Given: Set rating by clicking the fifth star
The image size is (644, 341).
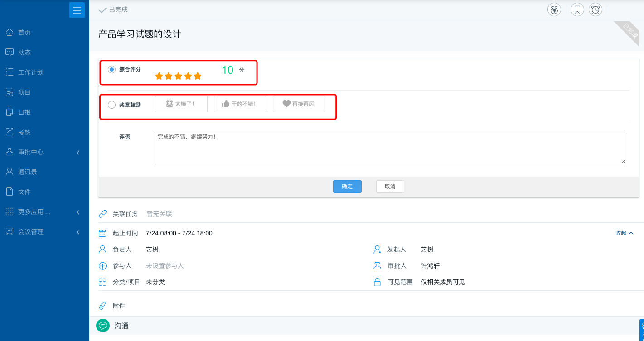Looking at the screenshot, I should click(198, 76).
